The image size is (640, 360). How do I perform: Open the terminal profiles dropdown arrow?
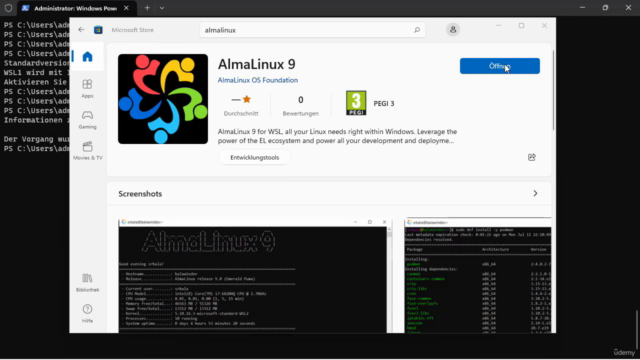[x=162, y=8]
